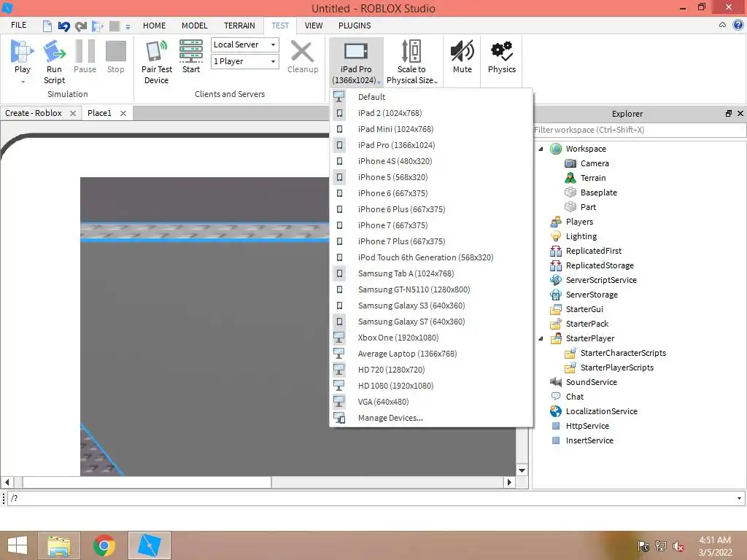Screen dimensions: 747x560
Task: Open the Help question mark icon
Action: click(738, 26)
